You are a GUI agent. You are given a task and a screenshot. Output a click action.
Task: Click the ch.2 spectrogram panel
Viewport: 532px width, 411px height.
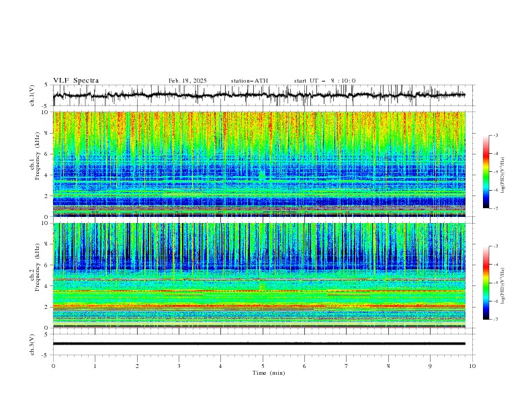(259, 275)
